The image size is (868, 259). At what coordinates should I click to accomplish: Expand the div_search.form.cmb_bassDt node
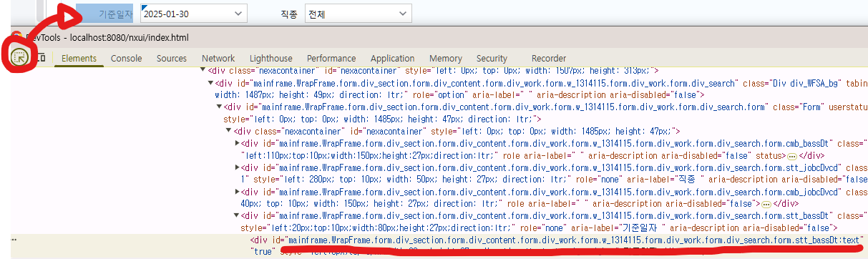(x=238, y=144)
